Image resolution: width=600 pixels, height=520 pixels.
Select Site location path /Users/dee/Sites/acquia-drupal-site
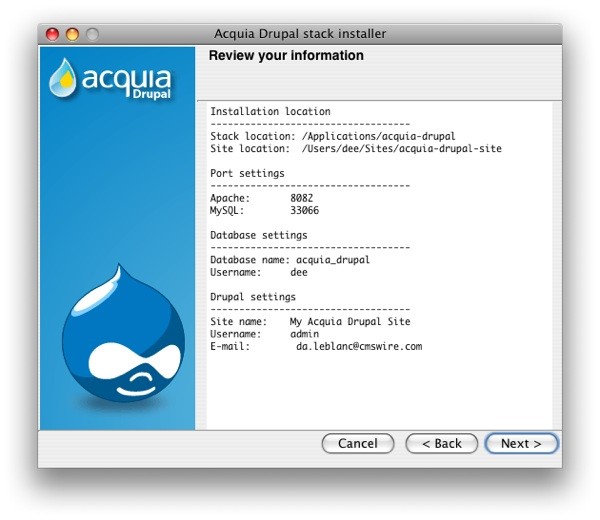click(401, 148)
